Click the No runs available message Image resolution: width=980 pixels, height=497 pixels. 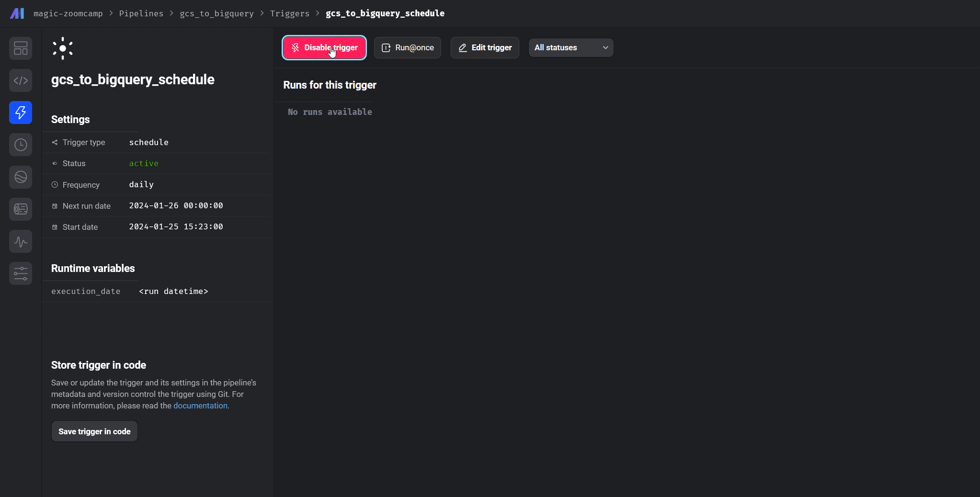[x=330, y=112]
